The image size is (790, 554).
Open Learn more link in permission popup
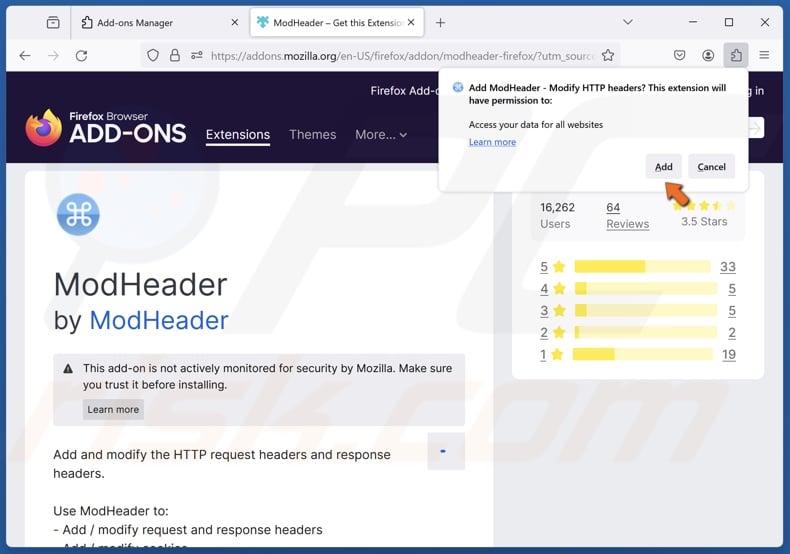coord(492,142)
